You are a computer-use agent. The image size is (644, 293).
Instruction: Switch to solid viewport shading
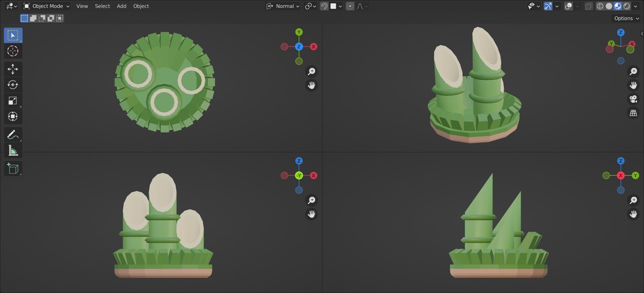coord(609,6)
